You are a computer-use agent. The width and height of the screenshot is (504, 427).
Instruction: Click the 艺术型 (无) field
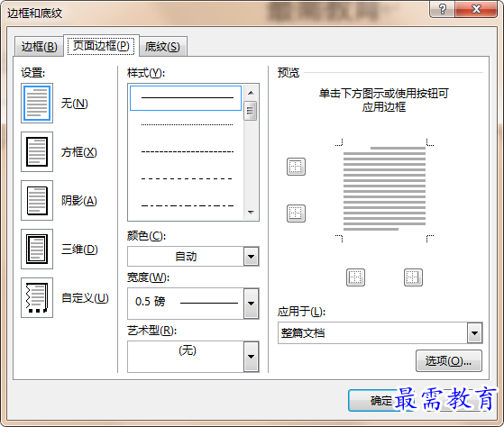pos(186,357)
